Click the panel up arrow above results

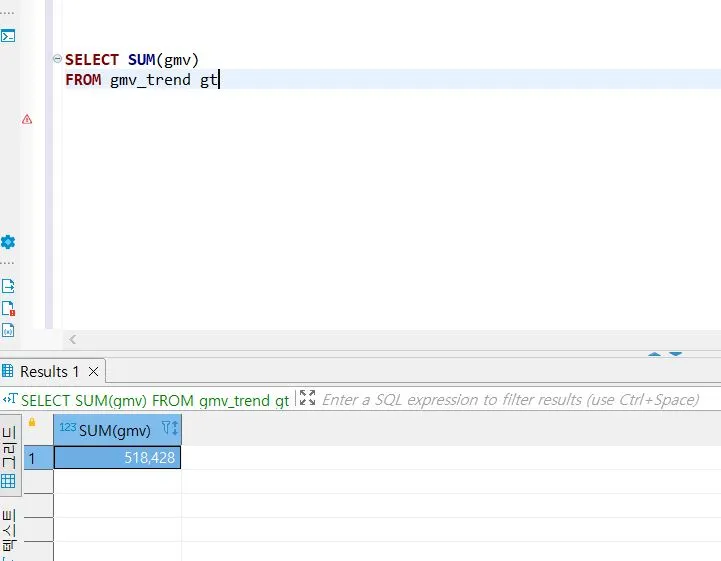(654, 354)
